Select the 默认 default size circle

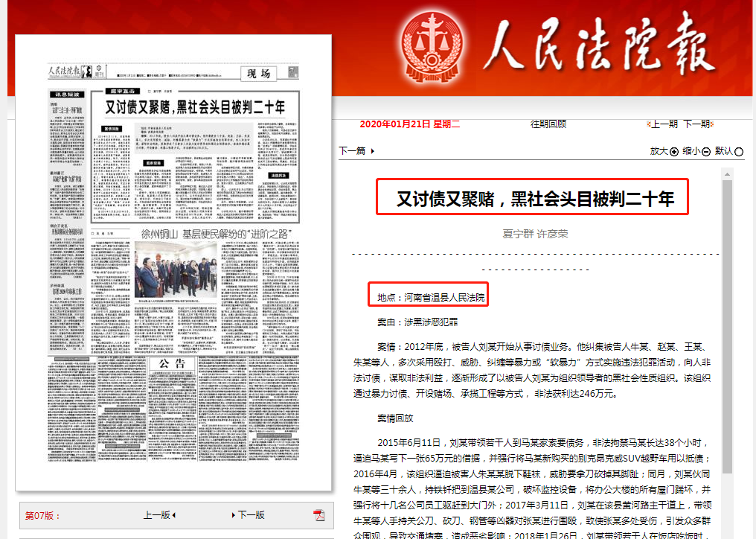[x=739, y=152]
